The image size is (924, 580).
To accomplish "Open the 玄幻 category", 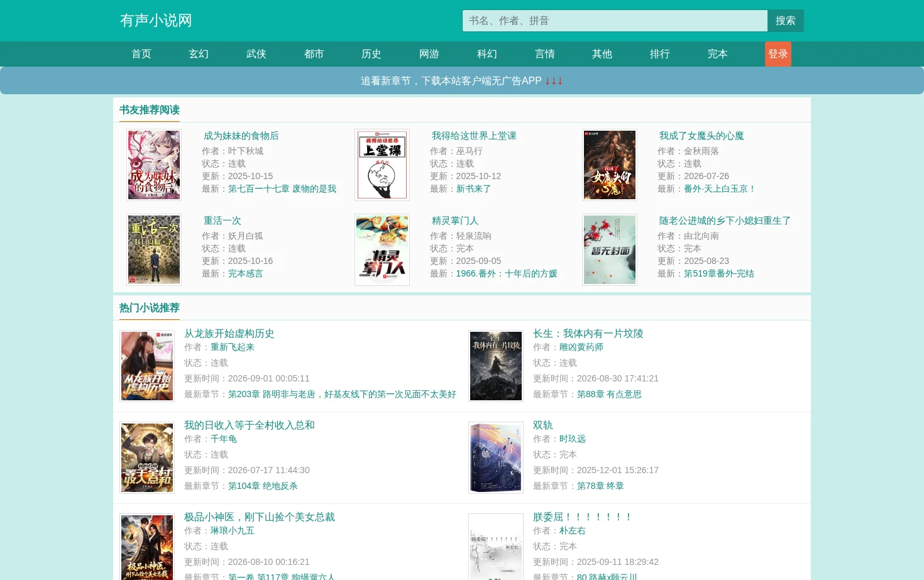I will coord(199,54).
